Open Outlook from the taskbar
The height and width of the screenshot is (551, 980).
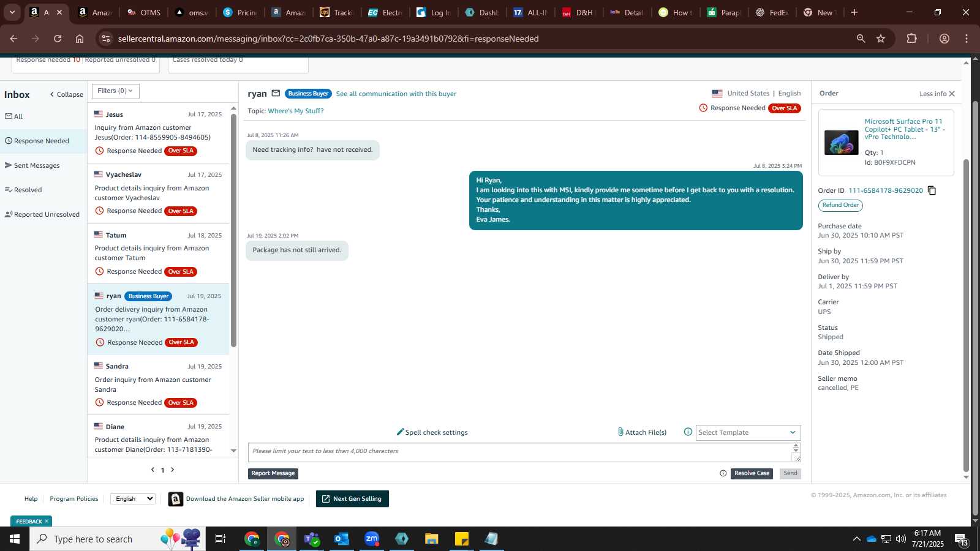[342, 539]
